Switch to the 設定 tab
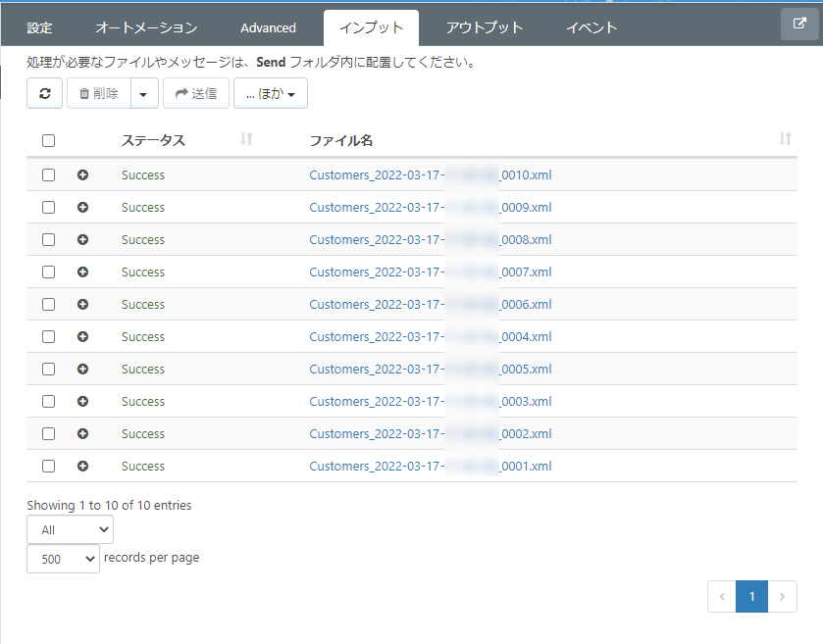The height and width of the screenshot is (644, 823). click(x=40, y=27)
